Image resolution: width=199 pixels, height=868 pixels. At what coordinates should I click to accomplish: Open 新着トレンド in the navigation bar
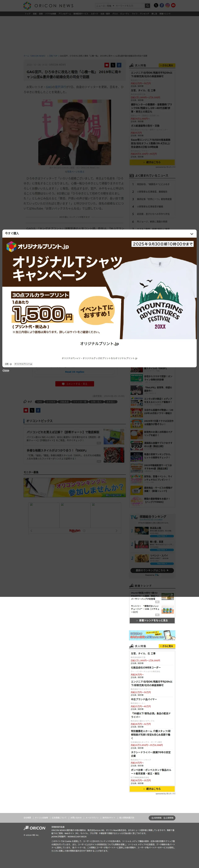165,14
